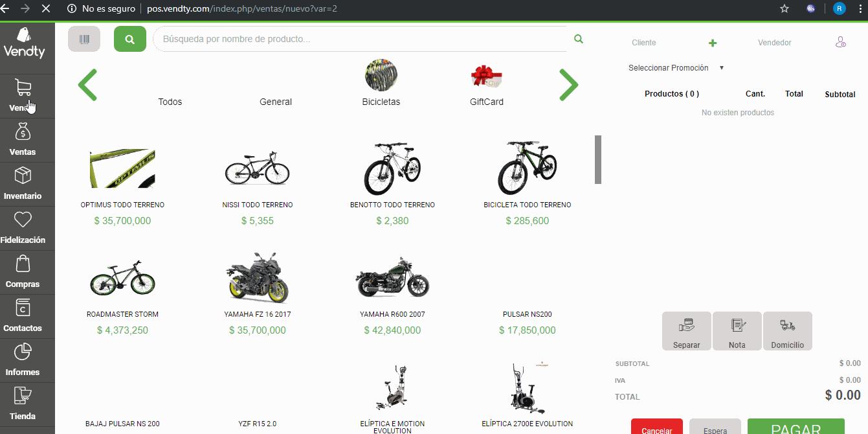Open Compras shopping bag section
Image resolution: width=868 pixels, height=434 pixels.
tap(23, 264)
